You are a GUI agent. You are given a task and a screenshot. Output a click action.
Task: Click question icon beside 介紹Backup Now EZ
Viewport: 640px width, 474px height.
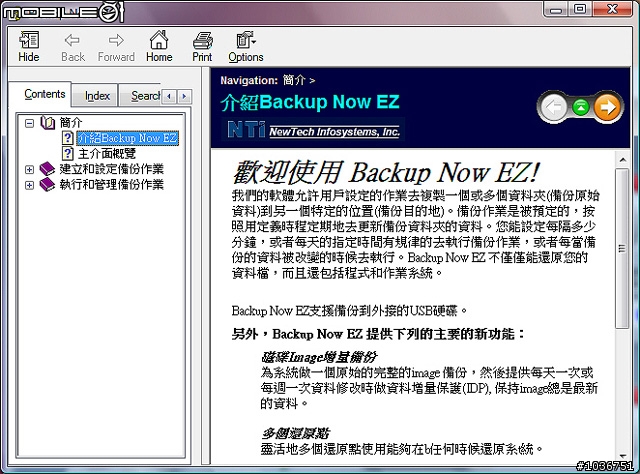(x=68, y=138)
